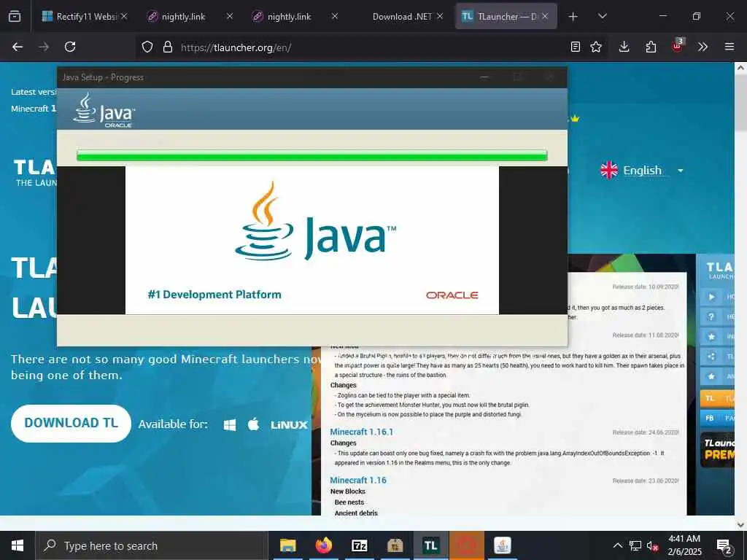This screenshot has height=560, width=747.
Task: Click the Java Setup progress bar
Action: click(312, 156)
